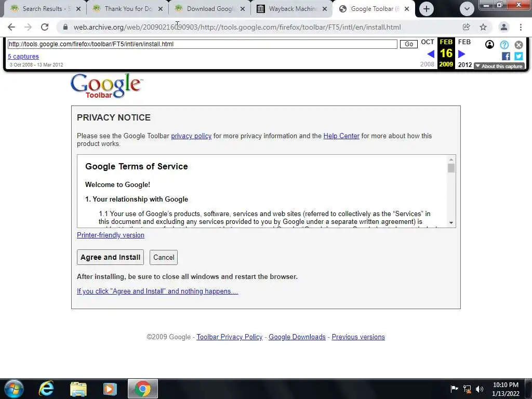Expand the About this capture dropdown
The height and width of the screenshot is (399, 532).
click(499, 66)
